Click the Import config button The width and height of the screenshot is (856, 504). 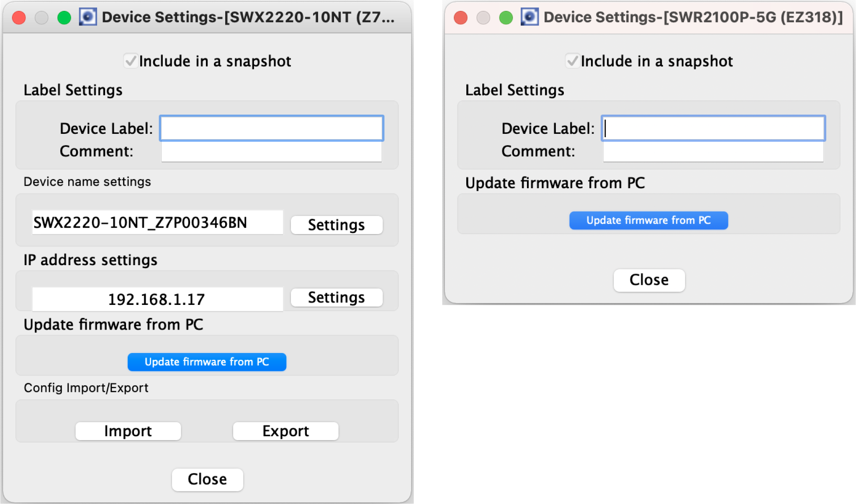tap(128, 431)
